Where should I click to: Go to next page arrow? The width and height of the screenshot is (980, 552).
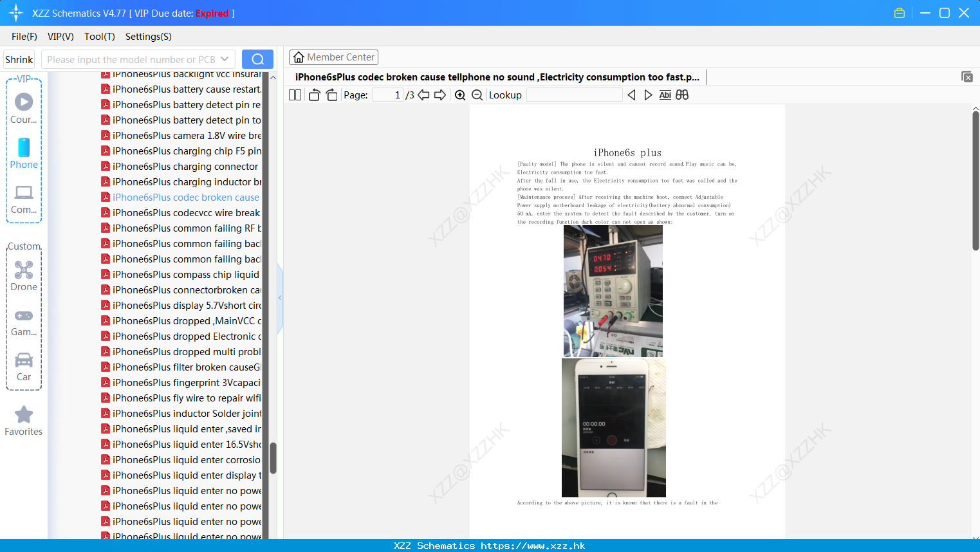pos(440,95)
